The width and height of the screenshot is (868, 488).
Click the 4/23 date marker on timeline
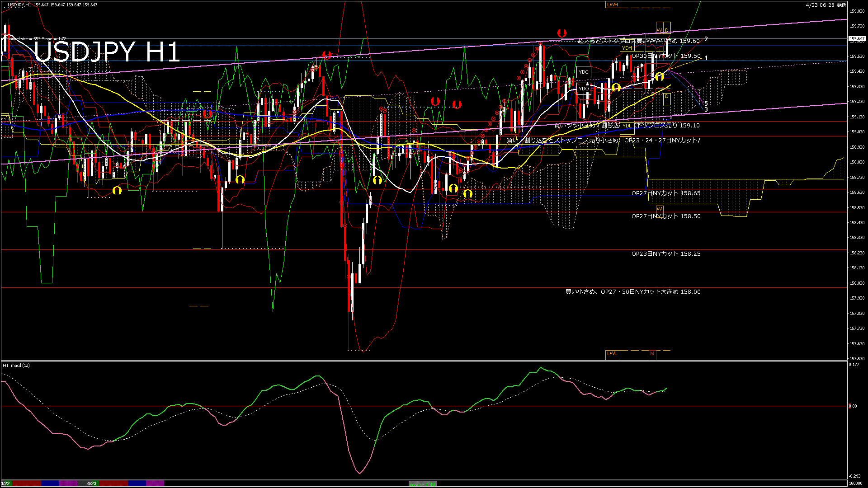coord(92,483)
